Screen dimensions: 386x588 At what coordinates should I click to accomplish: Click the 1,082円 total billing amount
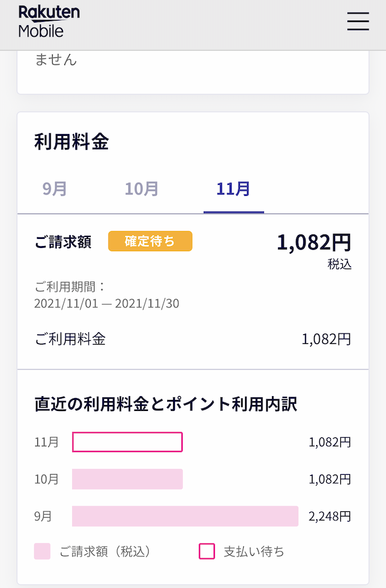tap(314, 242)
